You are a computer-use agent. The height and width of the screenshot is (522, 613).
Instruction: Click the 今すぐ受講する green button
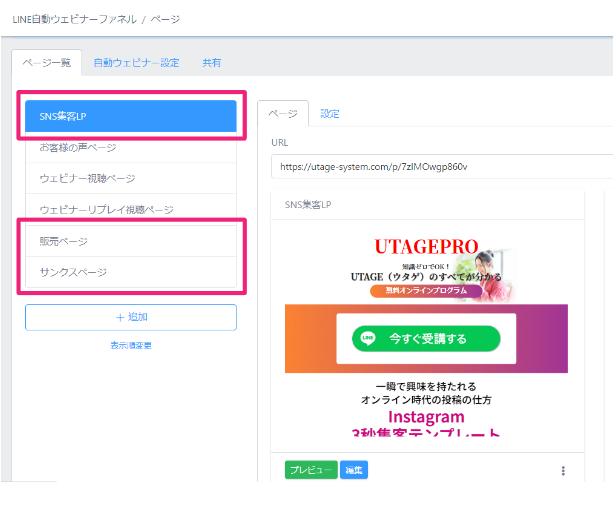pos(426,338)
